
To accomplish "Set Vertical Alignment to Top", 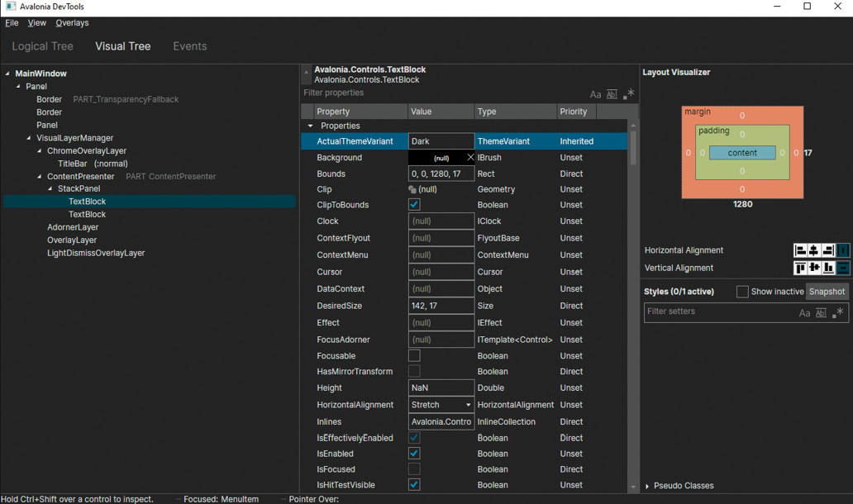I will (800, 268).
